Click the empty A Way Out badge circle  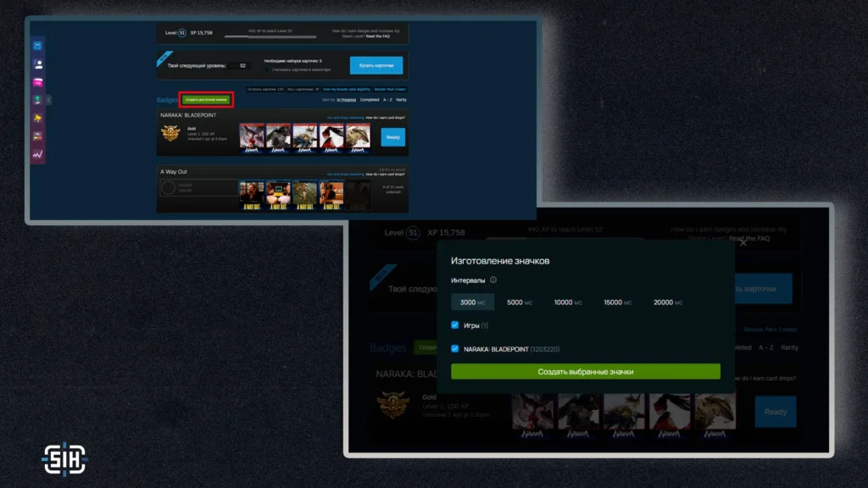click(169, 188)
